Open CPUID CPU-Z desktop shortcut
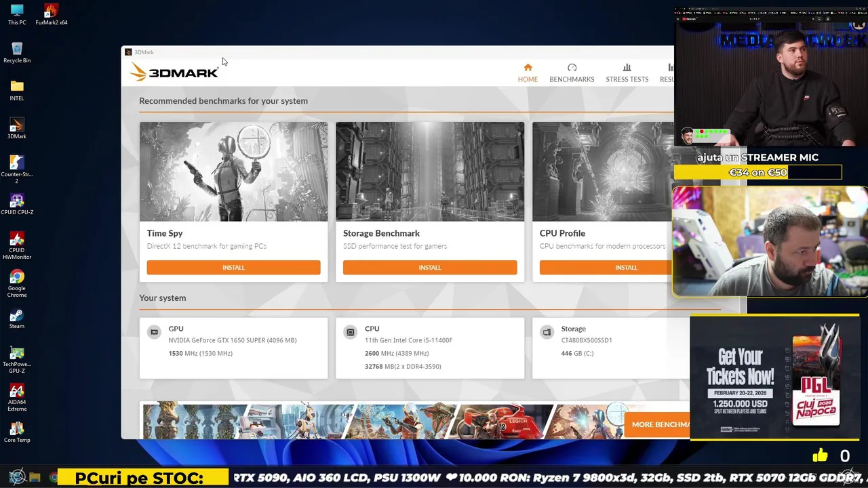This screenshot has width=868, height=488. [17, 205]
